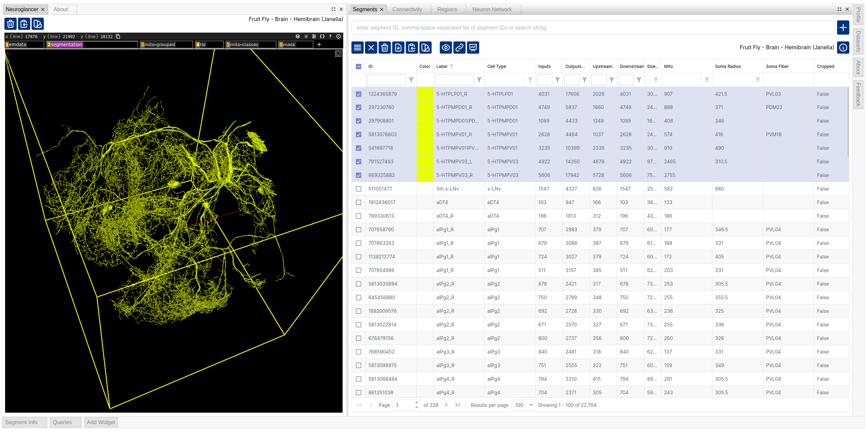Click the dataset info icon

pos(843,48)
